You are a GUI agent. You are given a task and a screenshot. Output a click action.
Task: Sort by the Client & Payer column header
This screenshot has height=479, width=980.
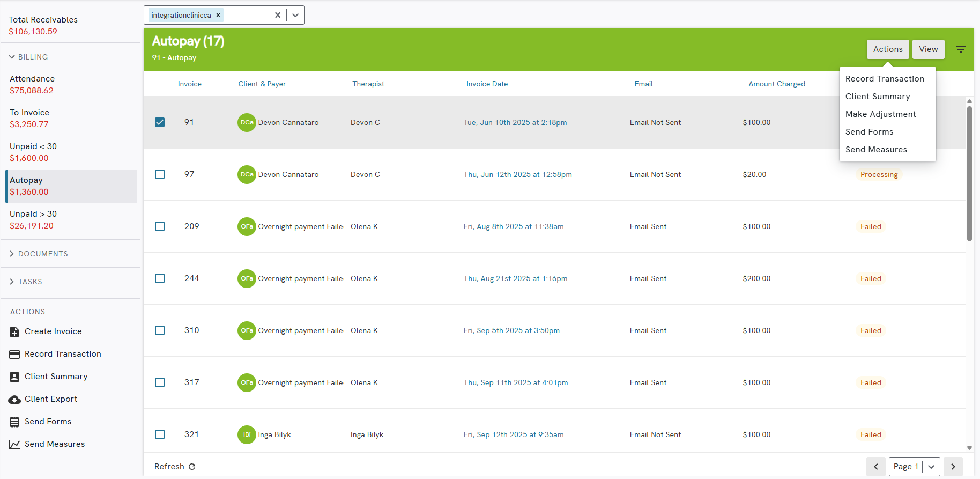pos(262,84)
